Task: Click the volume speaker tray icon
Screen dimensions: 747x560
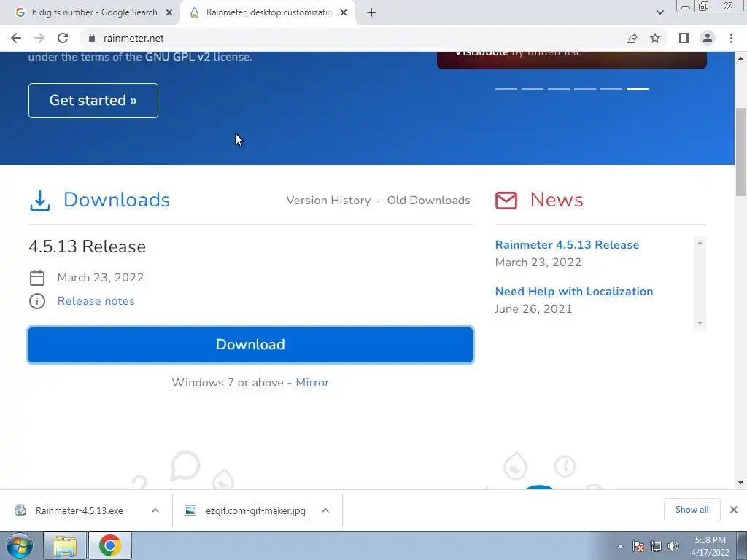Action: (673, 546)
